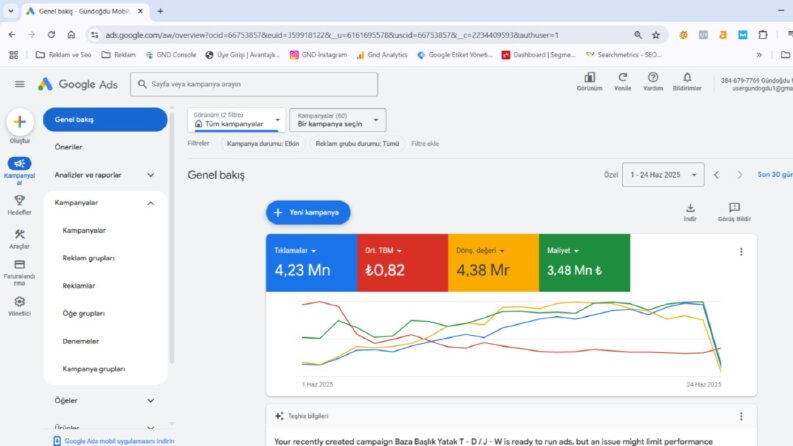Screen dimensions: 793x446
Task: Click the sidebar vertical scrollbar
Action: (172, 238)
